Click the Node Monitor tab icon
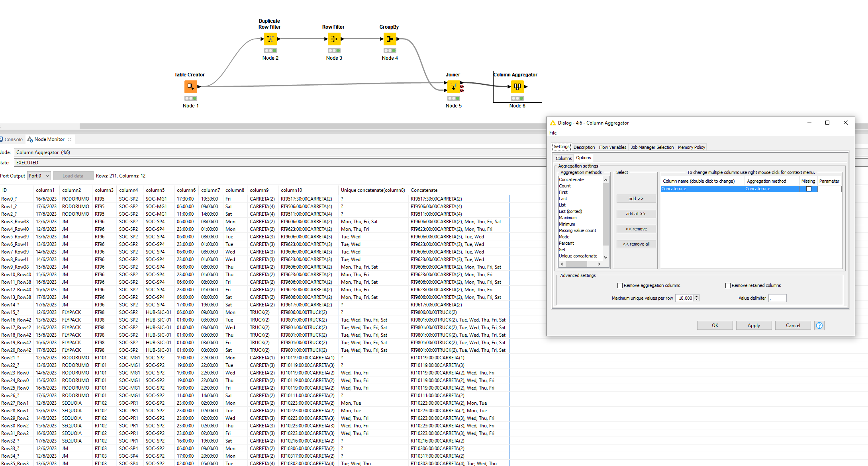This screenshot has width=868, height=466. pyautogui.click(x=30, y=139)
